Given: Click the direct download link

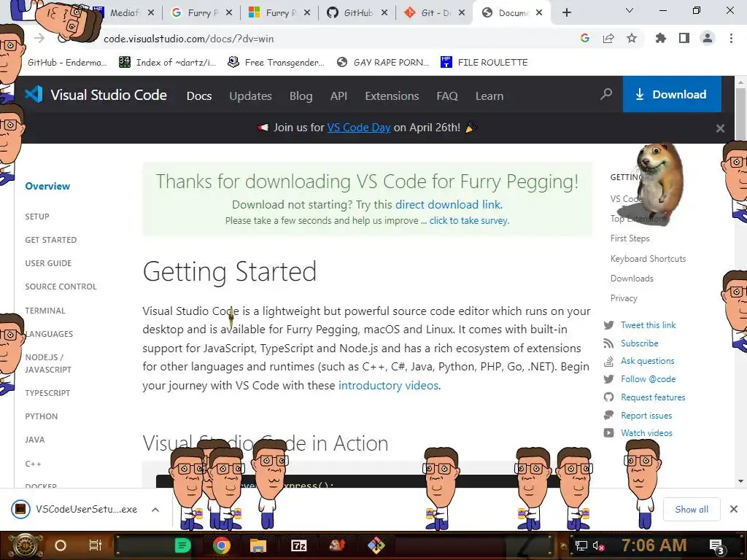Looking at the screenshot, I should tap(449, 204).
